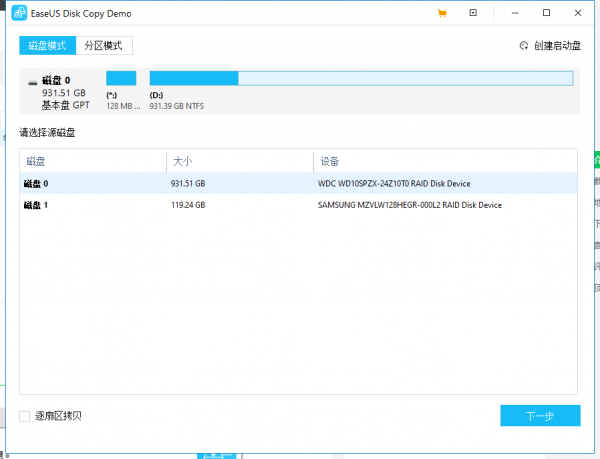The width and height of the screenshot is (600, 459).
Task: Click the feedback box icon in title bar
Action: 473,13
